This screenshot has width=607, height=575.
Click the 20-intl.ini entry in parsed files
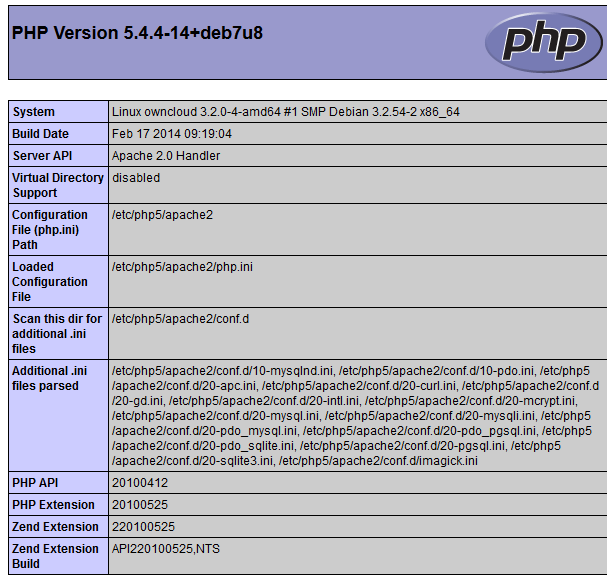[x=264, y=401]
